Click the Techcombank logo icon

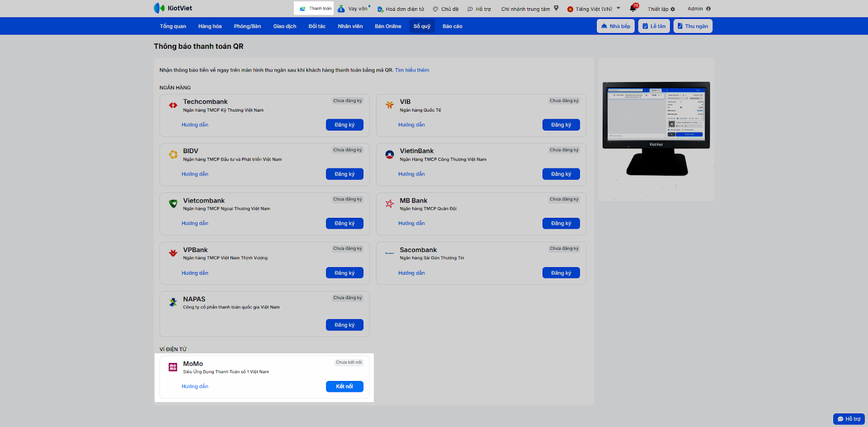pyautogui.click(x=173, y=105)
